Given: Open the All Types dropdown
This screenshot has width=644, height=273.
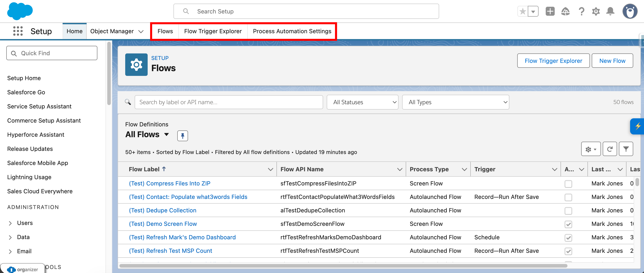Looking at the screenshot, I should click(455, 102).
